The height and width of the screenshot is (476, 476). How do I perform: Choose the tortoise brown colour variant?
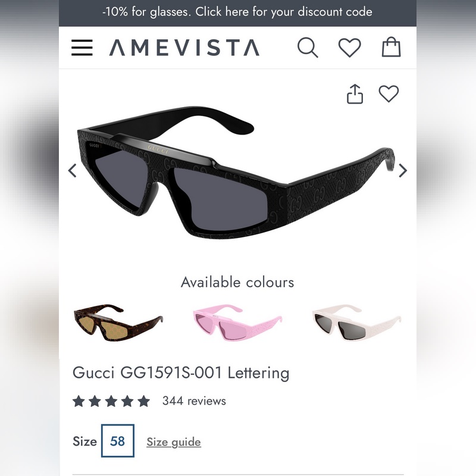118,322
